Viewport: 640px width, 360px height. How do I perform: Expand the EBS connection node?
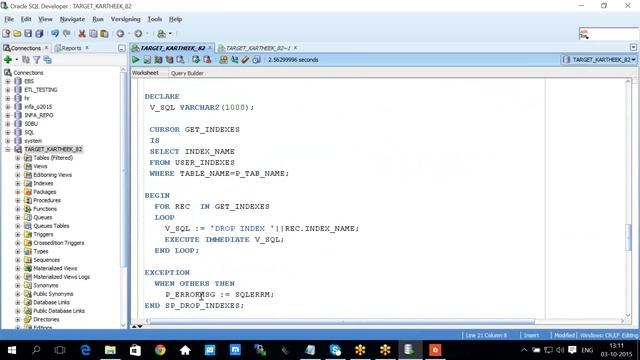tap(8, 81)
